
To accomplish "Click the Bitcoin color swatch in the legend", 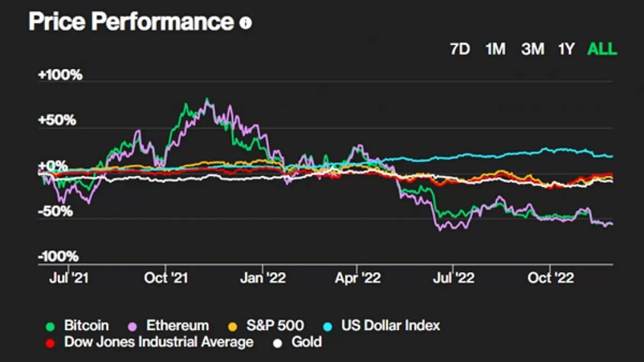I will [x=50, y=325].
